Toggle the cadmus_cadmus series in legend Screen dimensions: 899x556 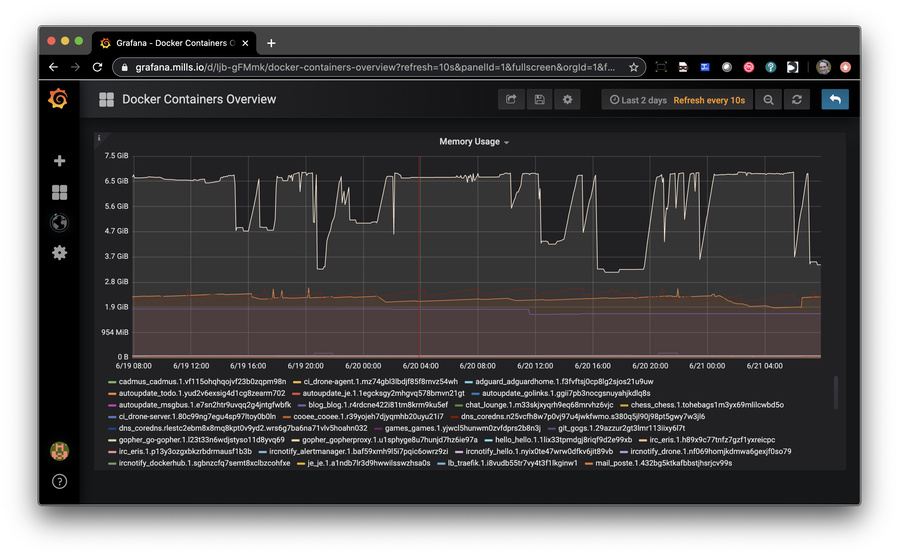coord(202,381)
